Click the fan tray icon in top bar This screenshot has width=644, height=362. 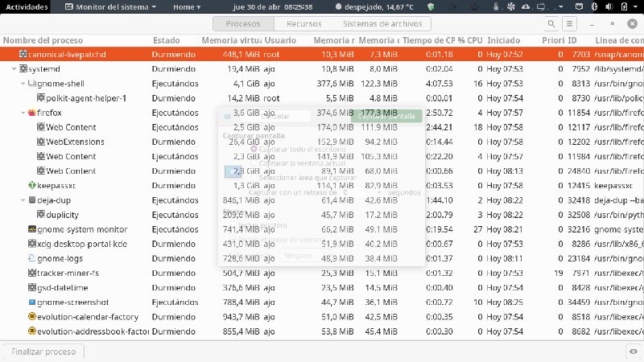pos(511,6)
